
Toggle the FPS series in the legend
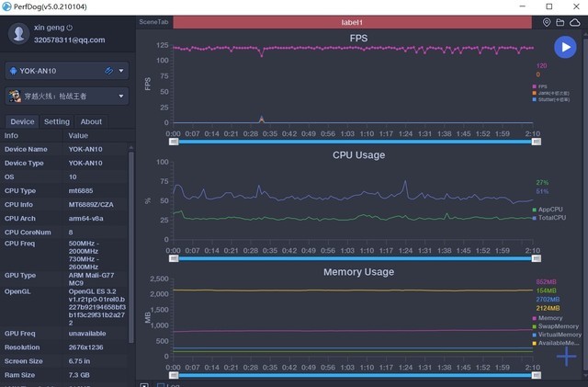pyautogui.click(x=539, y=86)
